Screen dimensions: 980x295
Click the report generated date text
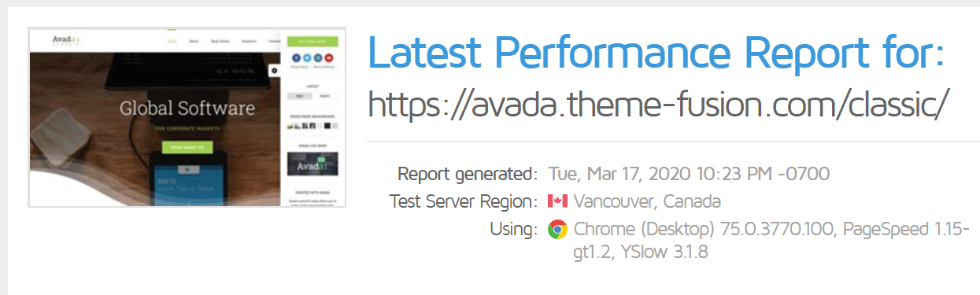689,173
